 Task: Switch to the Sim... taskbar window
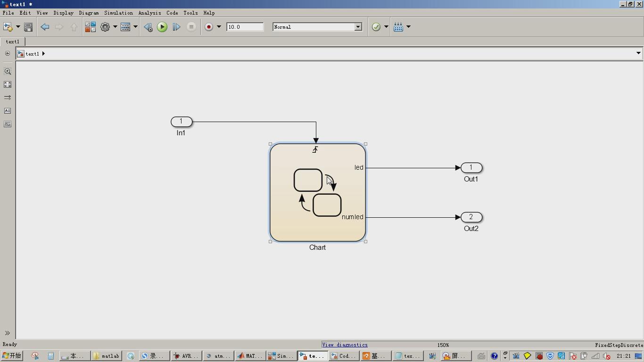281,356
